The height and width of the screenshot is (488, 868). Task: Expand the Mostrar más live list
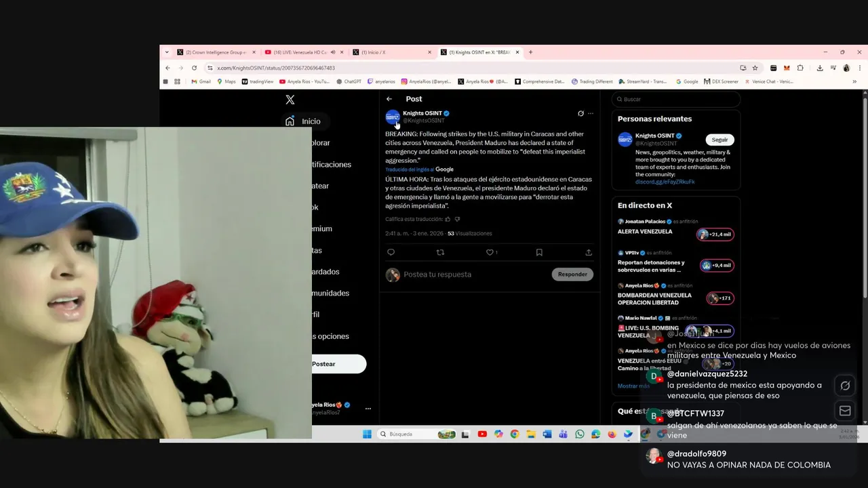point(633,386)
